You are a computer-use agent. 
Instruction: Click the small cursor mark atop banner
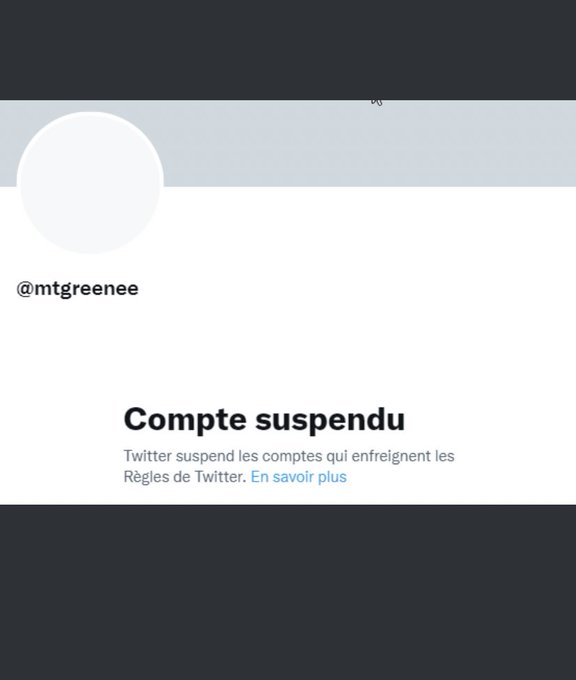coord(376,102)
